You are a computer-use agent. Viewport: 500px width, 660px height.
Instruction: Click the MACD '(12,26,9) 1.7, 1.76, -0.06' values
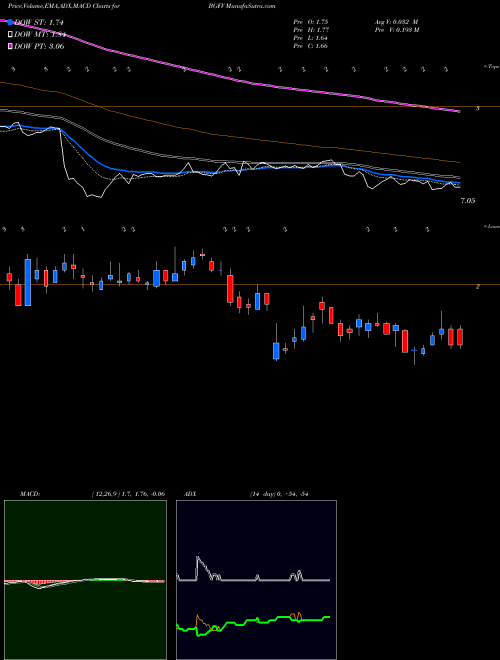click(x=128, y=494)
